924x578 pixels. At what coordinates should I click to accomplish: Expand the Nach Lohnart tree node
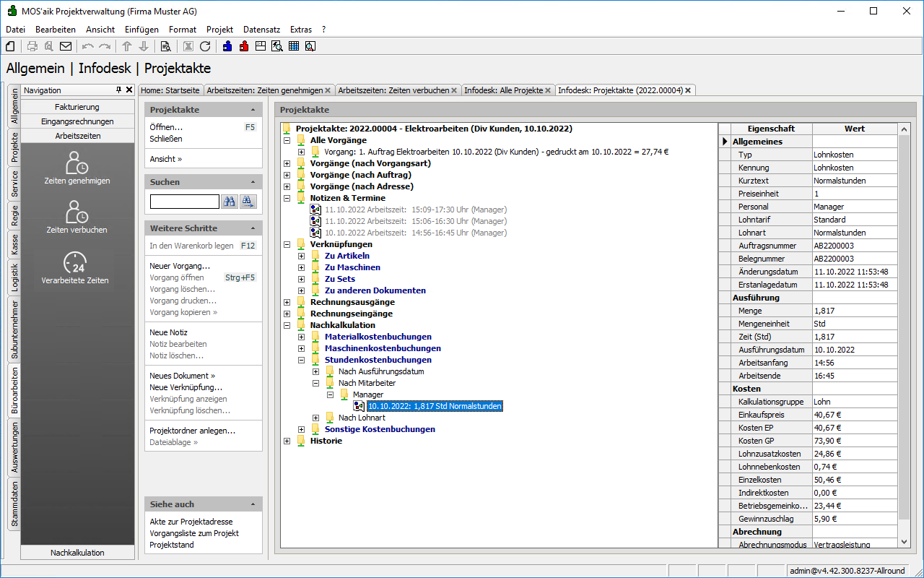tap(315, 418)
